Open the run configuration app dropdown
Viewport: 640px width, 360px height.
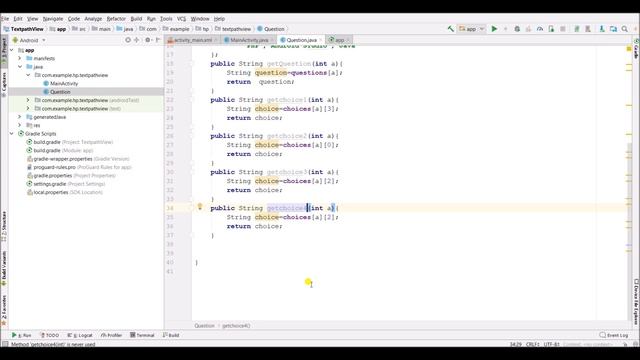coord(471,29)
